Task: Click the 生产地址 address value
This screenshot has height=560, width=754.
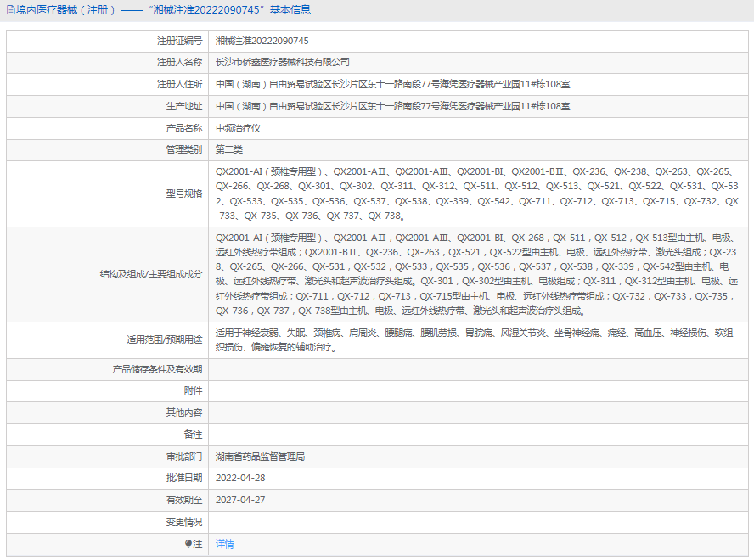Action: (x=392, y=106)
